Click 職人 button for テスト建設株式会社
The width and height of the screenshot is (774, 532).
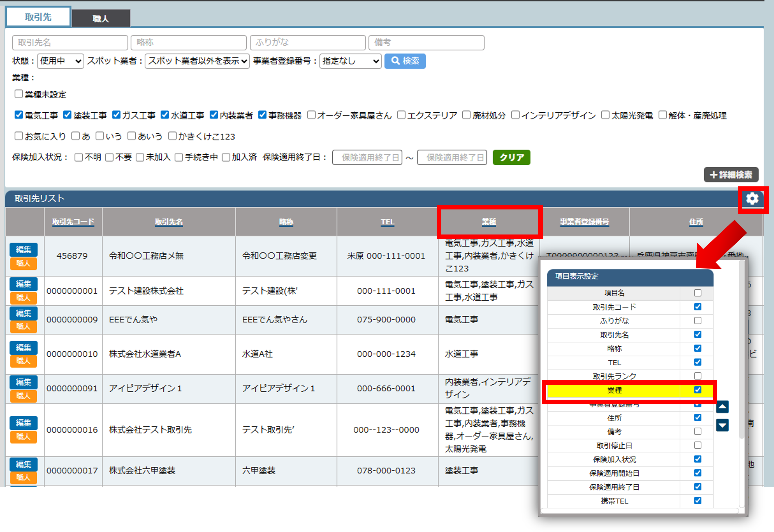(23, 298)
